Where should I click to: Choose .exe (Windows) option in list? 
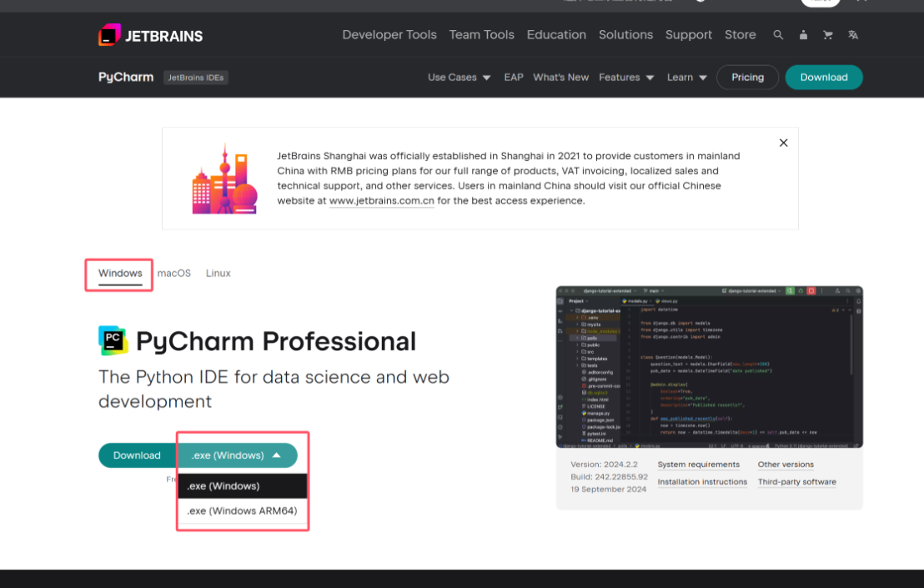coord(242,486)
